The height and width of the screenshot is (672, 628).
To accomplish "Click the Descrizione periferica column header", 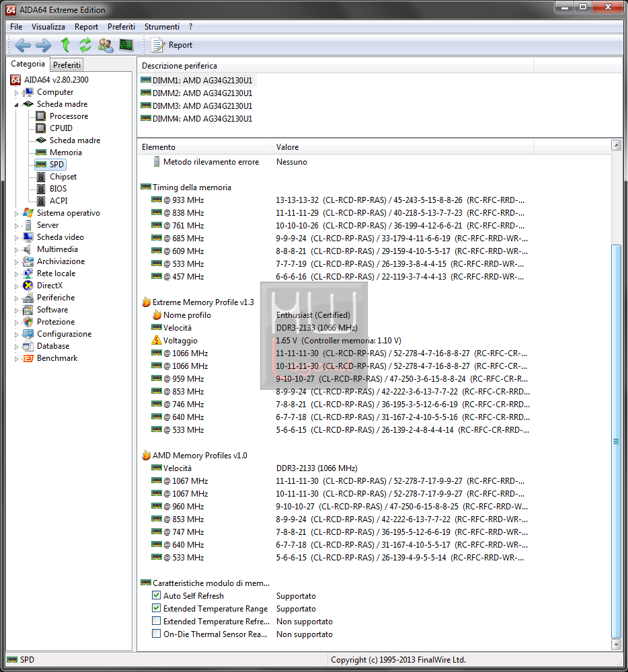I will click(x=336, y=66).
